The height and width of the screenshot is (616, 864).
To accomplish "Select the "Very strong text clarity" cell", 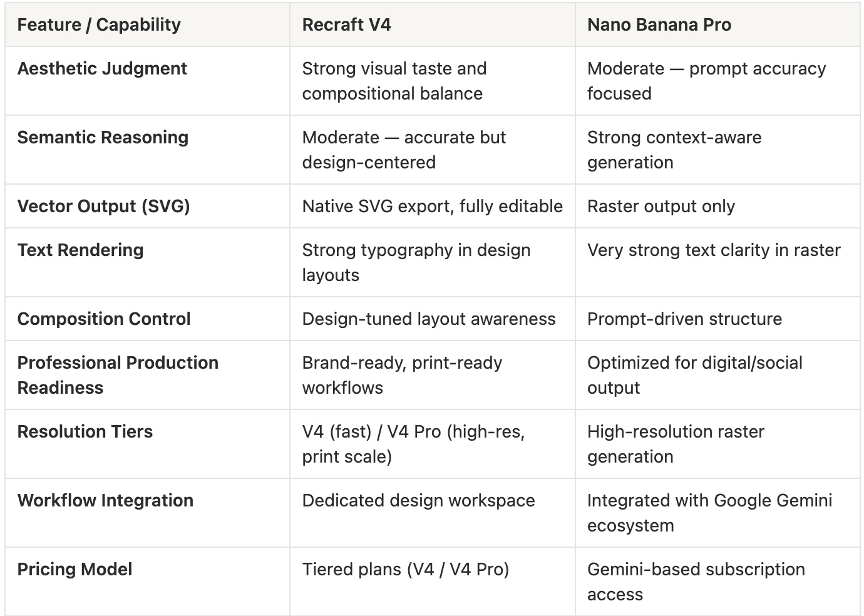I will tap(713, 250).
